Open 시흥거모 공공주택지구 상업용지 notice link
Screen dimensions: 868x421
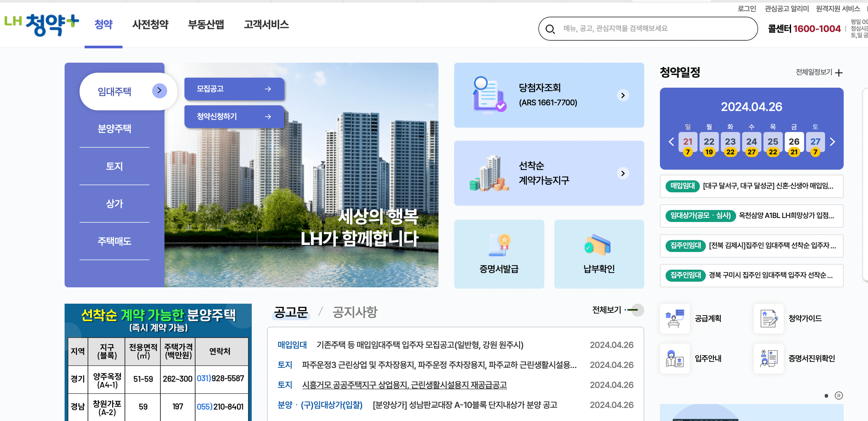click(x=404, y=385)
